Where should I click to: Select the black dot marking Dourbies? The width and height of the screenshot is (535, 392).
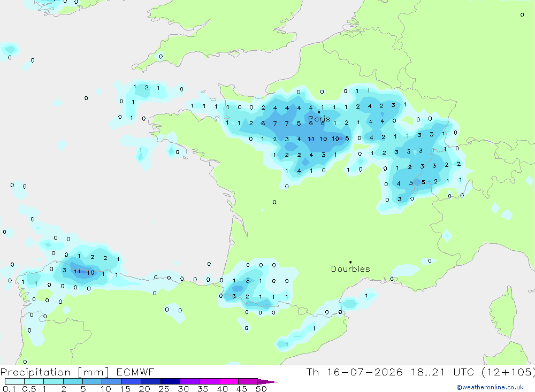tap(350, 262)
